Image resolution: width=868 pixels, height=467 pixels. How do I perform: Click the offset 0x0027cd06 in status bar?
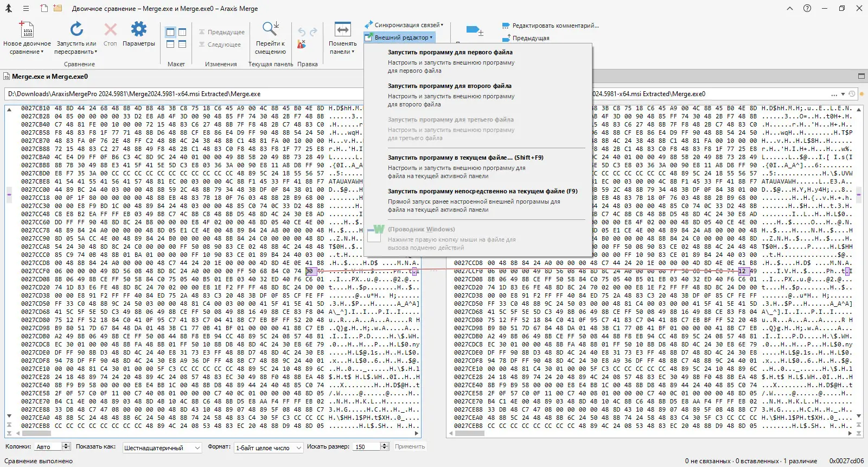(846, 461)
